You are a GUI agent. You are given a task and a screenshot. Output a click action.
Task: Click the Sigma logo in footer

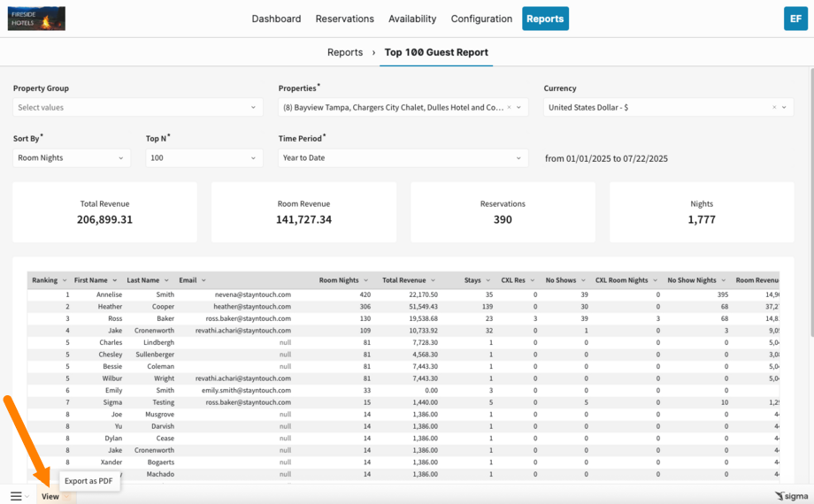point(791,496)
